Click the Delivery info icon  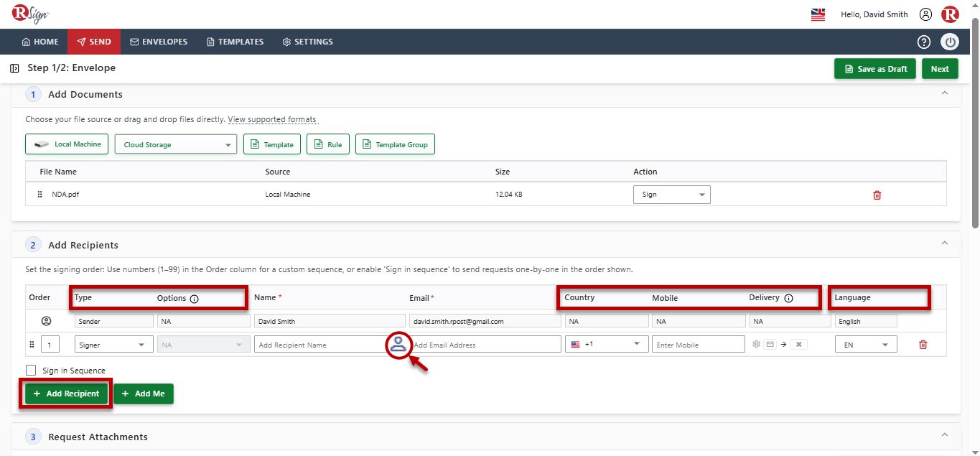coord(788,298)
